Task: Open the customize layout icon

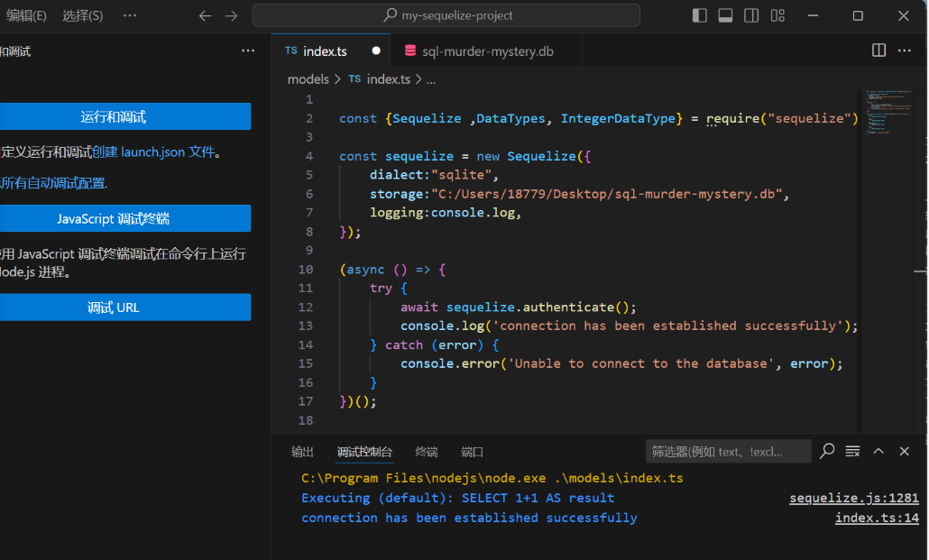Action: point(777,15)
